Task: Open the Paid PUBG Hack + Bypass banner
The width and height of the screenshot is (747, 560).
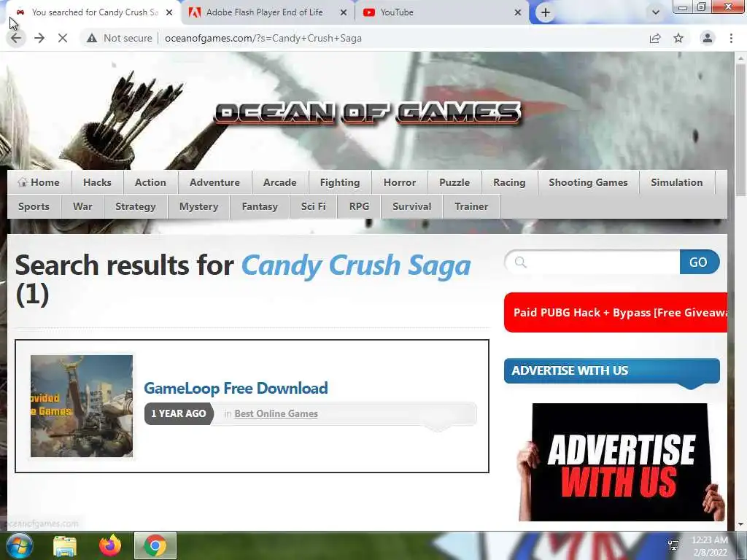Action: coord(616,312)
